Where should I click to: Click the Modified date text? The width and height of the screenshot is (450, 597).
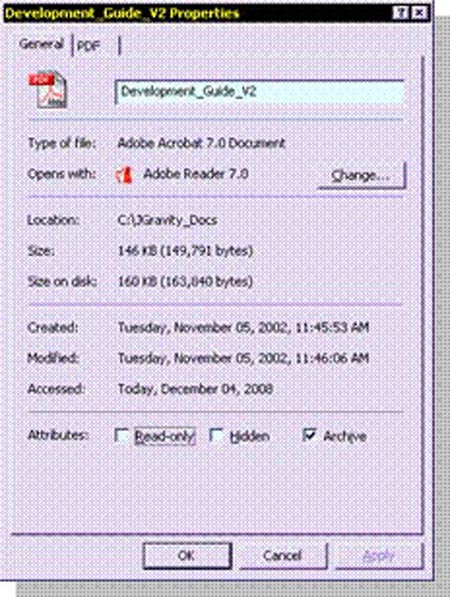point(244,358)
